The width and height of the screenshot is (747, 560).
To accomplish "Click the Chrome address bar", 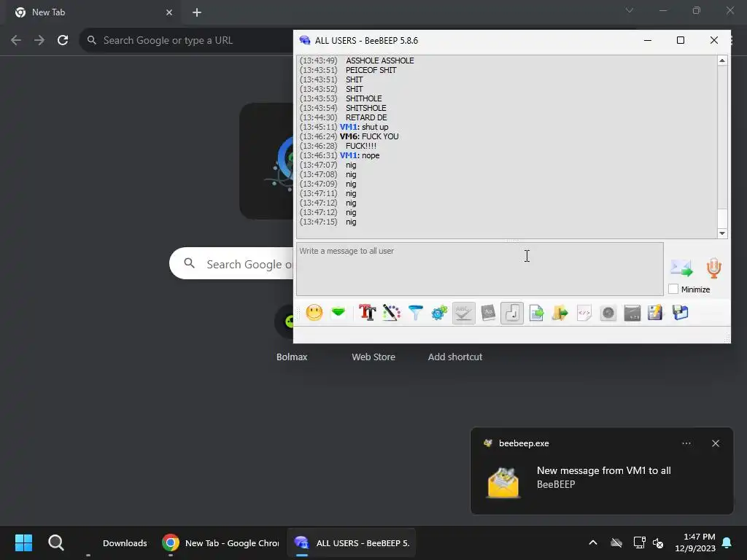I will coord(187,41).
